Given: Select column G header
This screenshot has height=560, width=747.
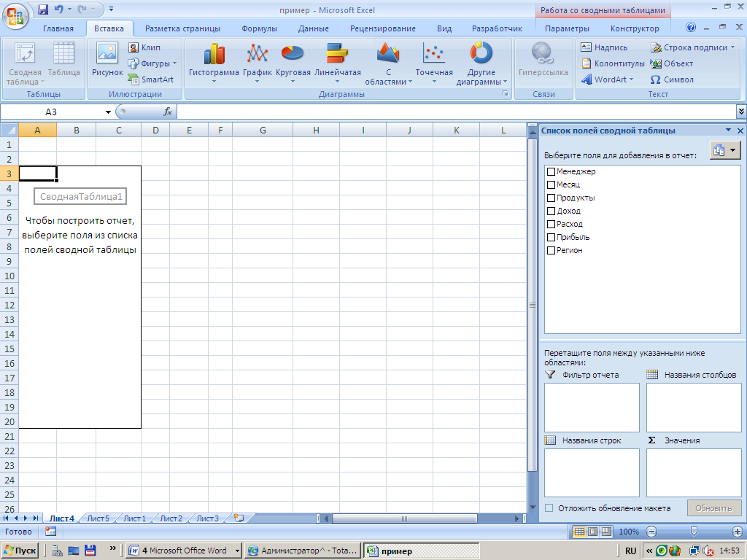Looking at the screenshot, I should click(263, 130).
